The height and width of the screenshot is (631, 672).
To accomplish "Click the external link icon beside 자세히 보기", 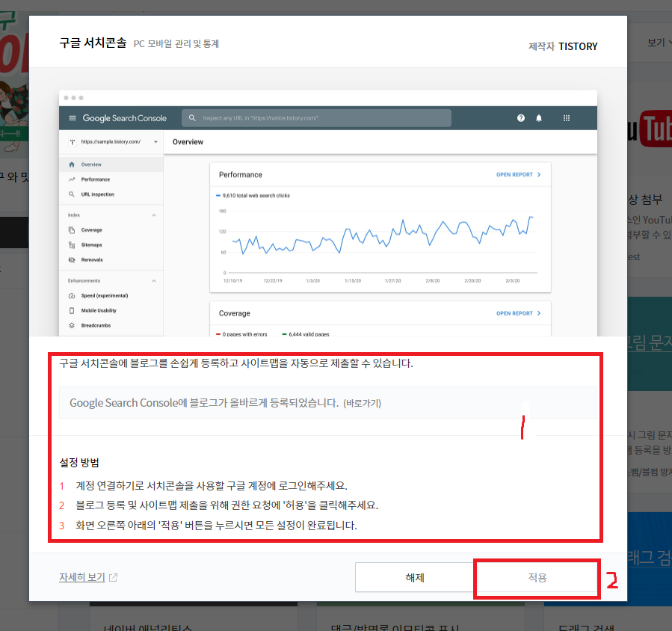I will click(x=113, y=577).
